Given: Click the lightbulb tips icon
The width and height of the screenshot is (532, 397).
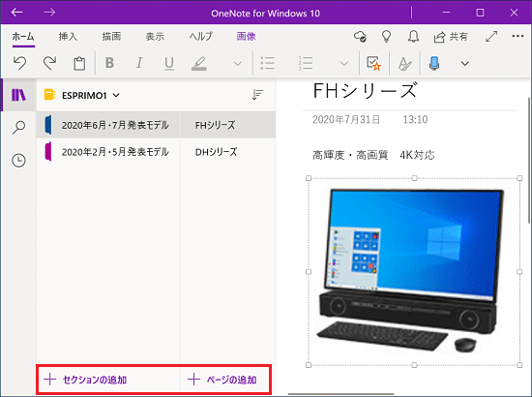Looking at the screenshot, I should pyautogui.click(x=387, y=37).
